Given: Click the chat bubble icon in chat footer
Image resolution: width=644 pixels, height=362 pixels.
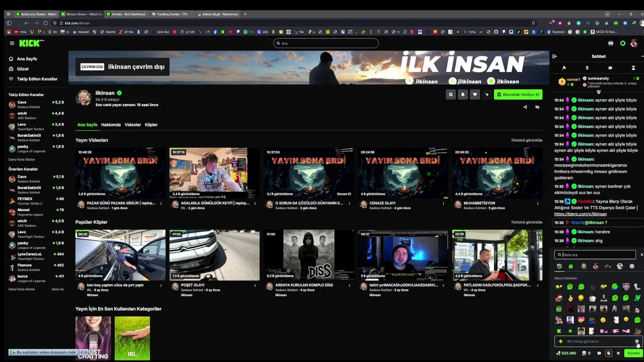Looking at the screenshot, I should [599, 353].
